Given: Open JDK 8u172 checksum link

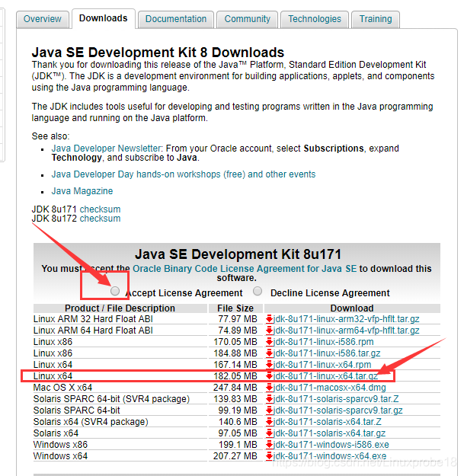Looking at the screenshot, I should [x=101, y=219].
